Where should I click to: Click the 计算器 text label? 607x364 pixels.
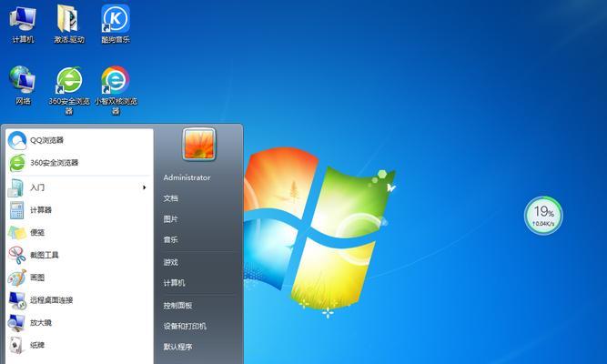click(41, 210)
